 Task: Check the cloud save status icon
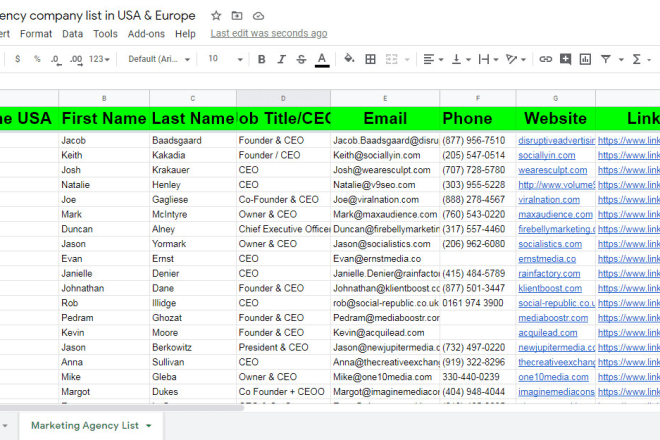click(258, 16)
